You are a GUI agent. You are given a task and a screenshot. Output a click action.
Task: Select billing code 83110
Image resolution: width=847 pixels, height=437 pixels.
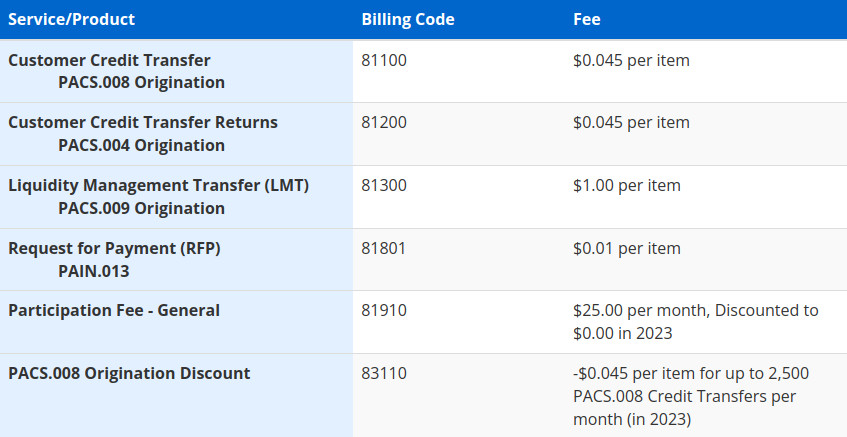click(384, 373)
